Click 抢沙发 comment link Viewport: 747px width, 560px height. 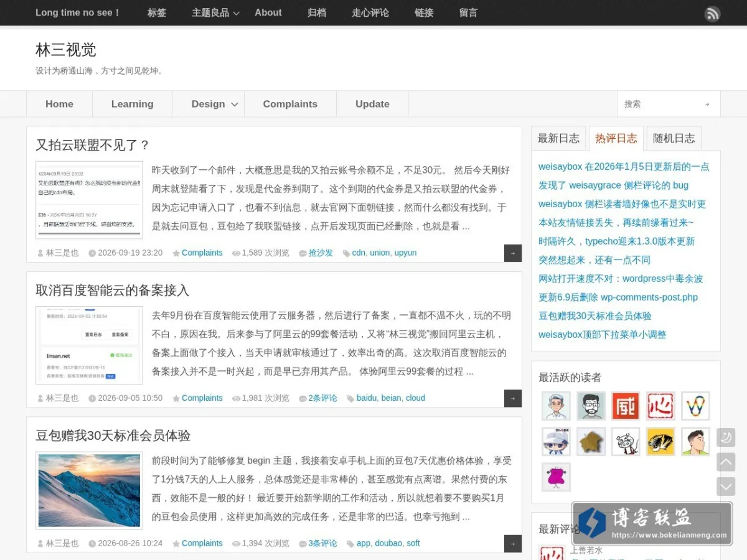pyautogui.click(x=321, y=253)
